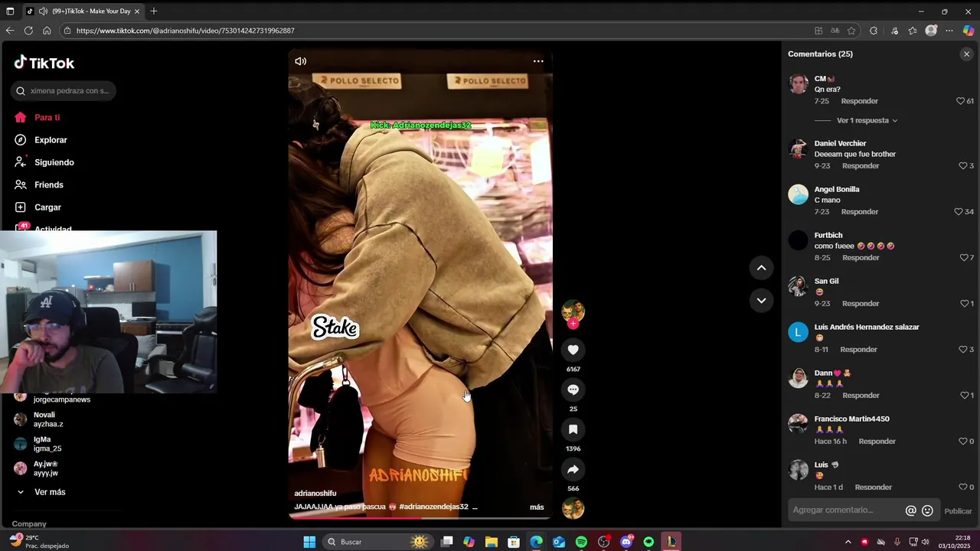Image resolution: width=980 pixels, height=551 pixels.
Task: Share the video using the arrow icon
Action: pos(573,469)
